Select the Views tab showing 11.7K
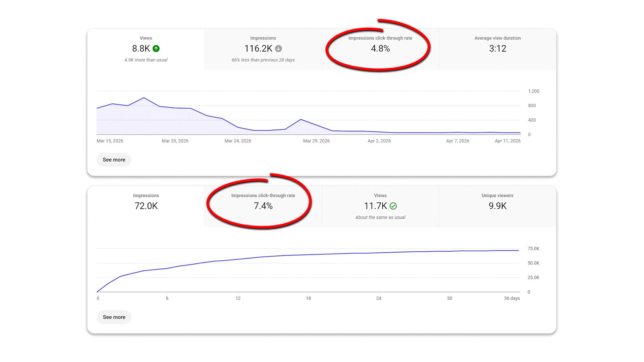 pyautogui.click(x=380, y=206)
